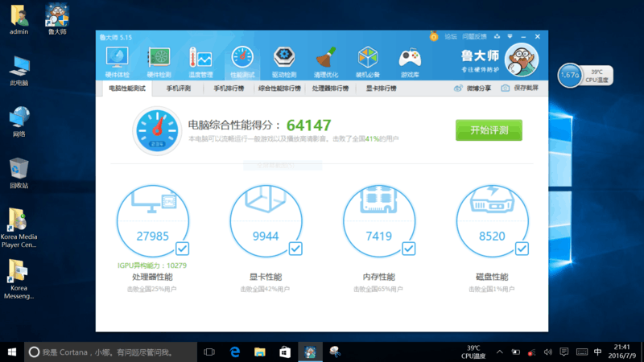
Task: Click the speedometer gauge icon beside score
Action: point(157,130)
